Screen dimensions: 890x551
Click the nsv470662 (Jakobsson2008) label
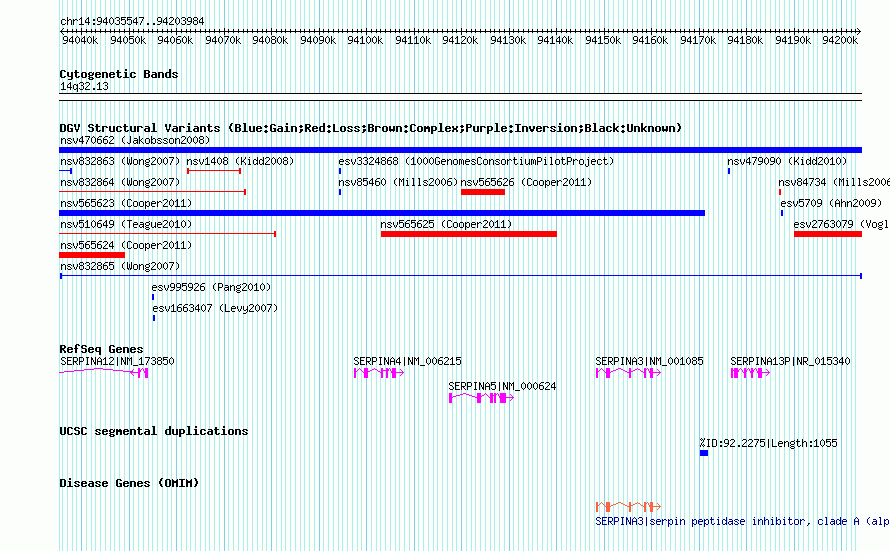click(x=135, y=140)
